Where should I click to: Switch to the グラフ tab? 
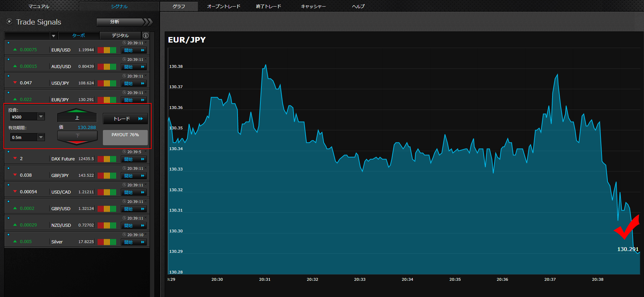click(x=179, y=6)
